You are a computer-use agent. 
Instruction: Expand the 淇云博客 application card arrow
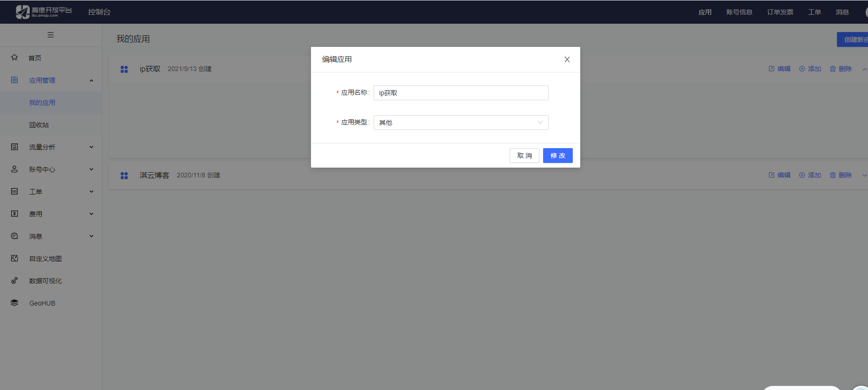[864, 175]
